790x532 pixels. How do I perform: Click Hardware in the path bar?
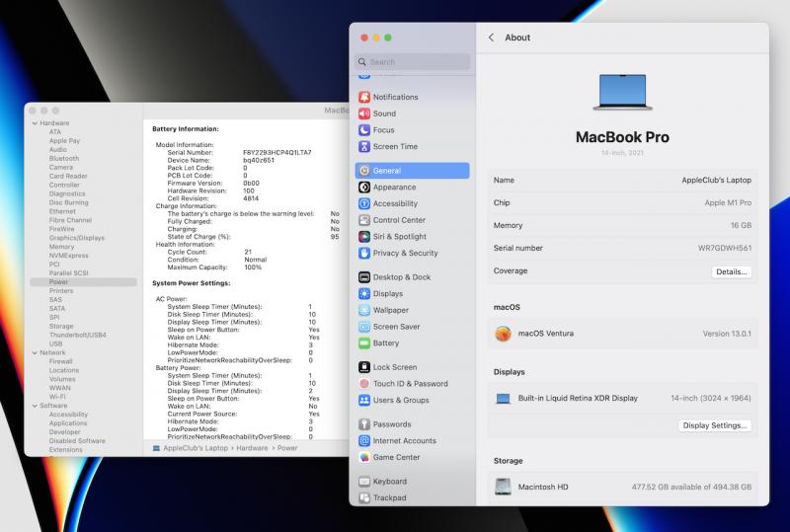[252, 448]
